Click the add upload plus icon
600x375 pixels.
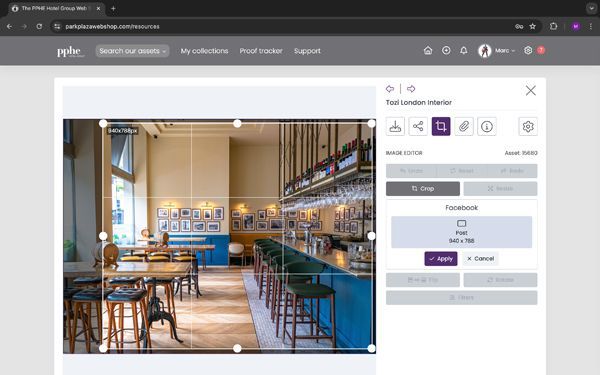446,51
